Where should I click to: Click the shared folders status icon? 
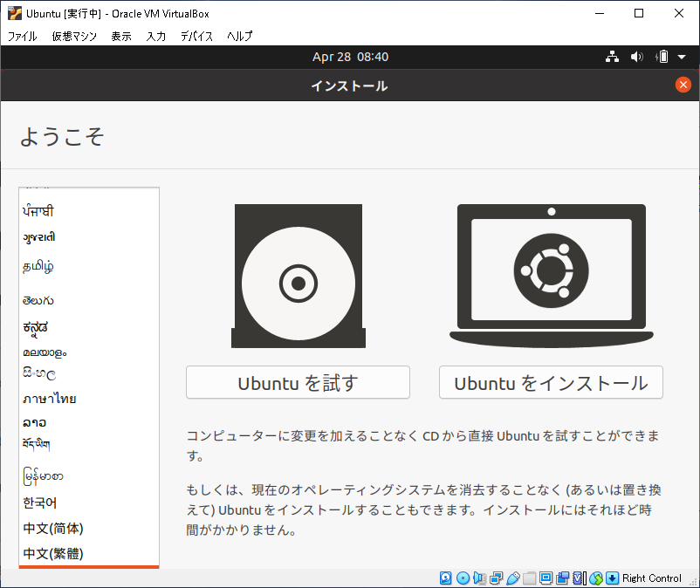(528, 578)
